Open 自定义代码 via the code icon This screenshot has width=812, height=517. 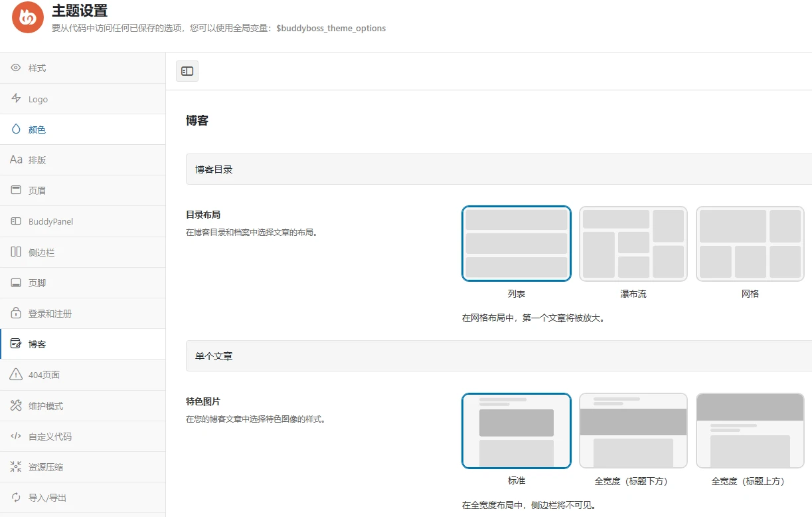click(x=15, y=436)
